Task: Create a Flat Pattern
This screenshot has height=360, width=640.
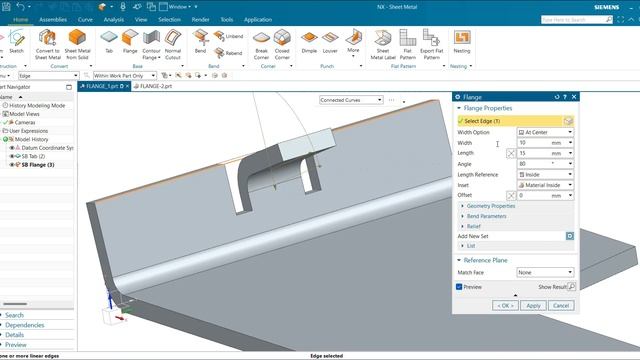Action: (407, 44)
